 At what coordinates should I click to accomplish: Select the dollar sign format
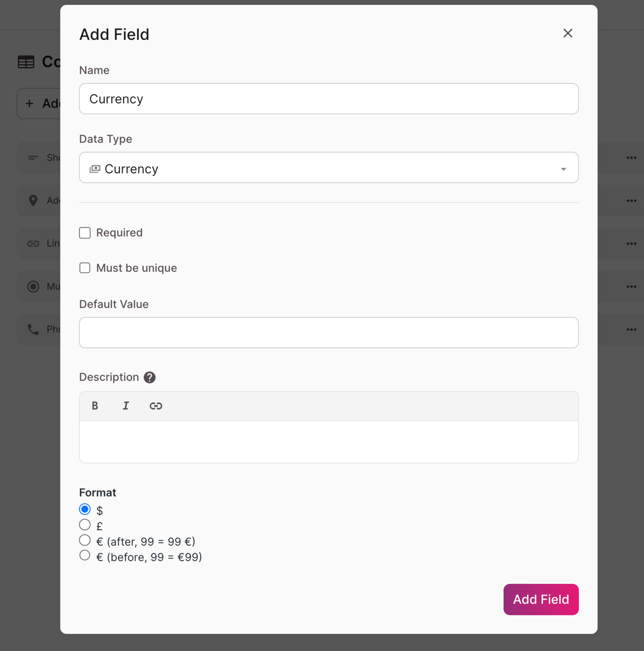85,509
